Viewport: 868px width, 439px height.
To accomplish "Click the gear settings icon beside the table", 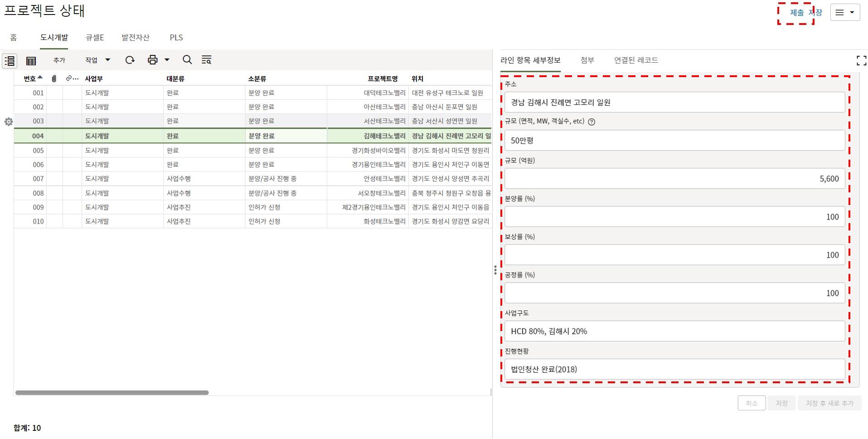I will click(9, 122).
